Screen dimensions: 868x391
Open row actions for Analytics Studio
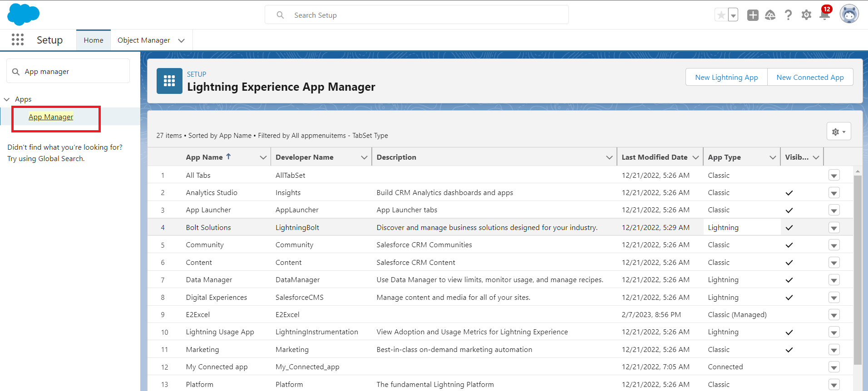[x=834, y=193]
